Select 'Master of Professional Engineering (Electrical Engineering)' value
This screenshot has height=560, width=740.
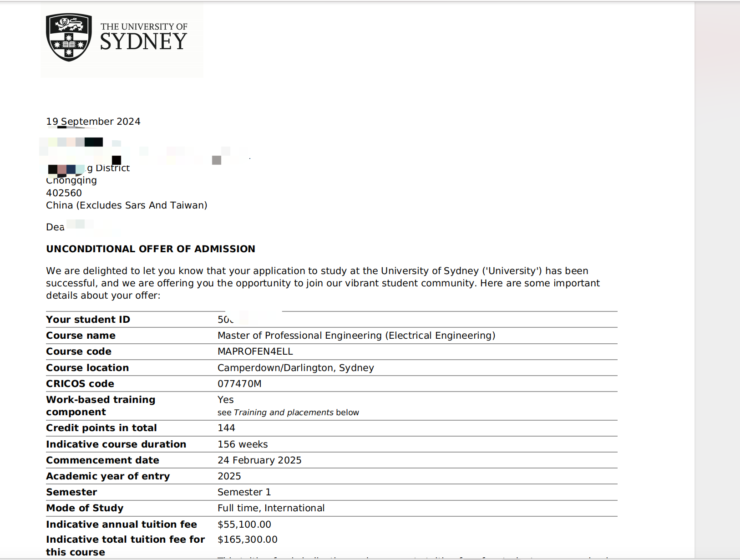click(x=356, y=336)
